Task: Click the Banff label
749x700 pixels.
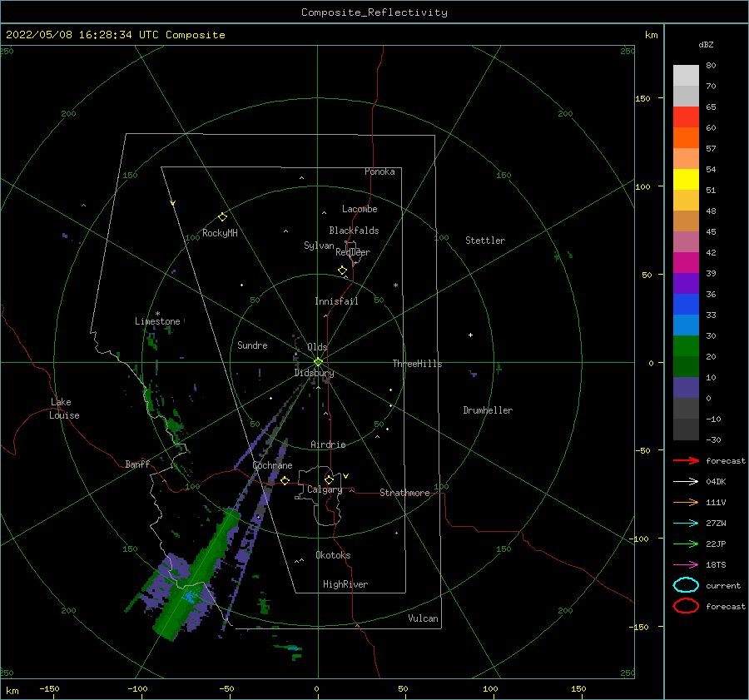Action: click(137, 464)
